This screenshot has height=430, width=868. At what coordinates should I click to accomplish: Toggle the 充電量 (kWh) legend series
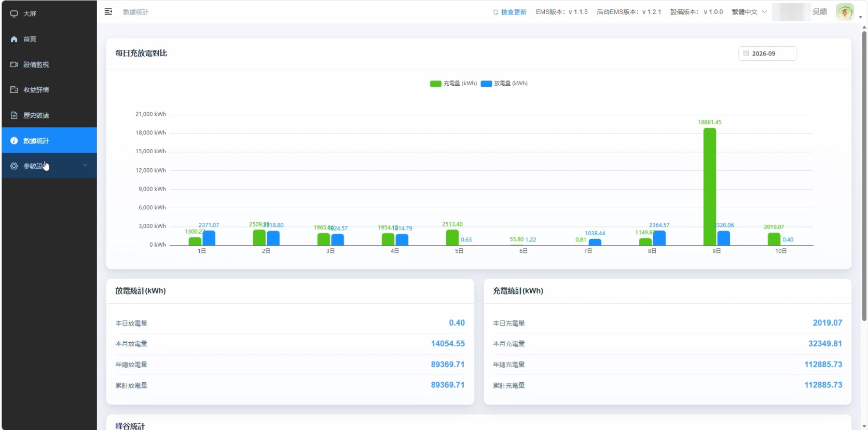click(453, 83)
